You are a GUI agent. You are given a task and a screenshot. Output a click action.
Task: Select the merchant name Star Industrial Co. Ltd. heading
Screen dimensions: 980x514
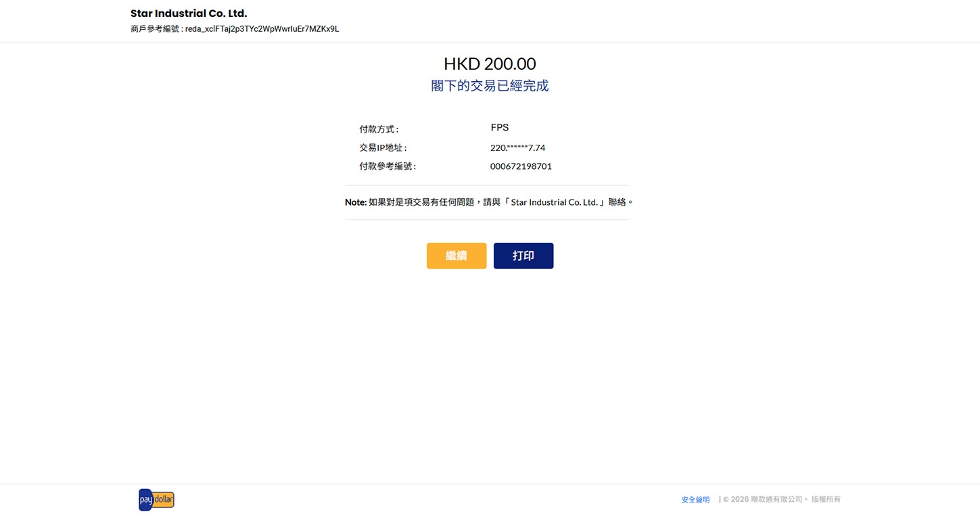click(189, 14)
